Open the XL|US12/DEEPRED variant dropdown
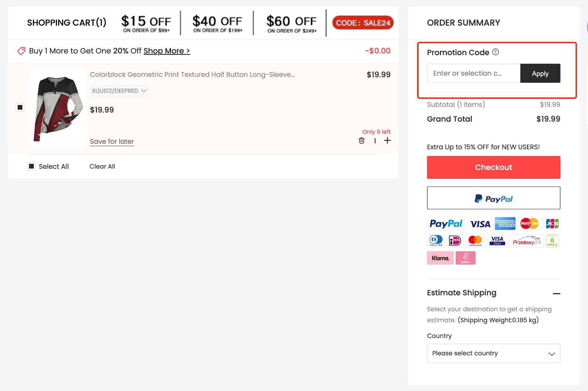This screenshot has width=588, height=391. tap(119, 91)
